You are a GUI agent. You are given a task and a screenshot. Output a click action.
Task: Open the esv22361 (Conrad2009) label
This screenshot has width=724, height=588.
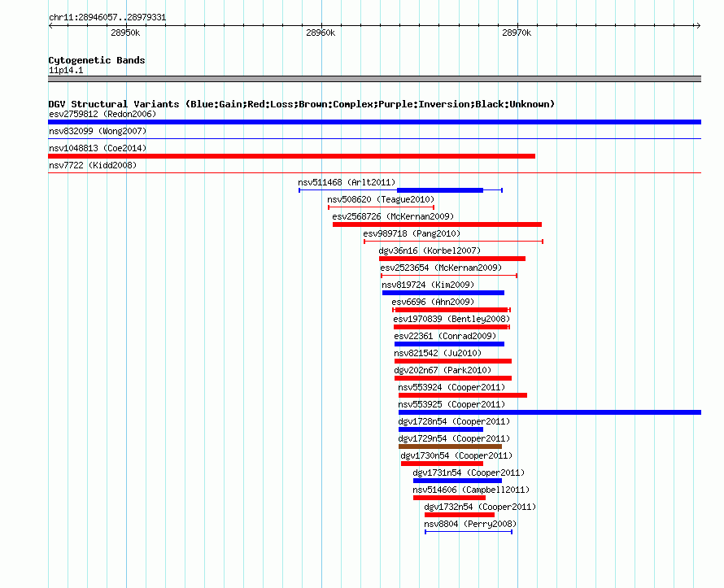point(445,336)
